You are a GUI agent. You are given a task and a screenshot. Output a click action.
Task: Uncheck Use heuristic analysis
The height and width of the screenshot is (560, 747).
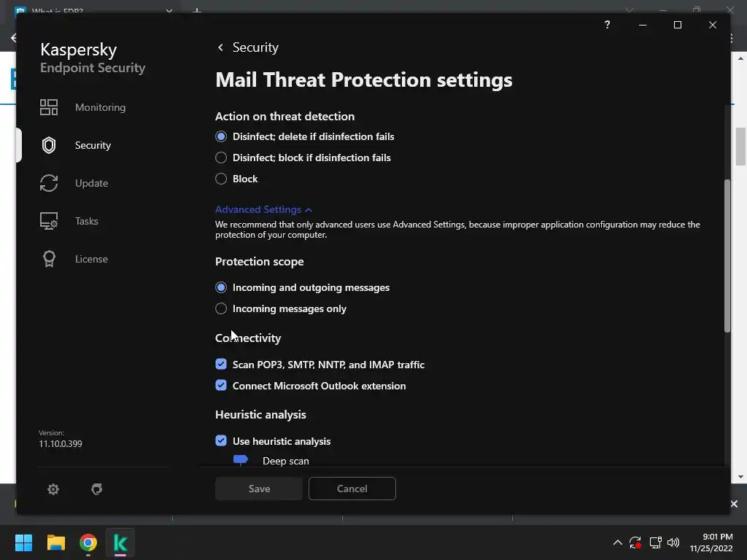pos(221,440)
